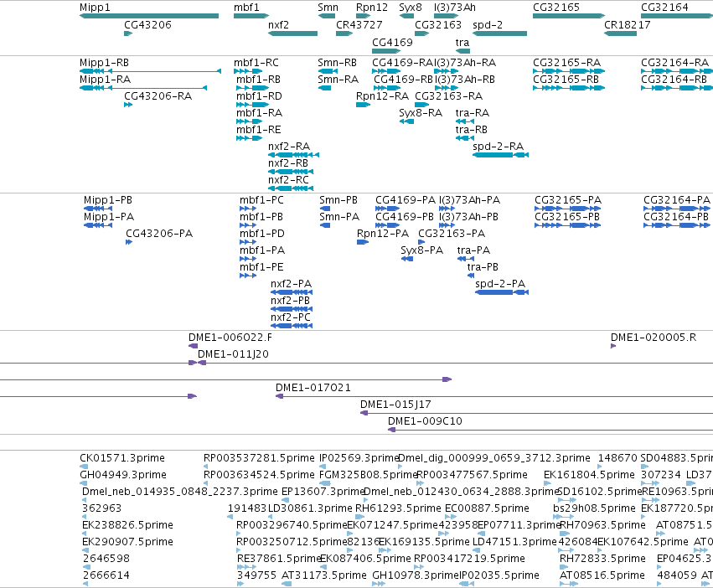The image size is (713, 588).
Task: Click the CG43206-PA protein feature
Action: (129, 242)
